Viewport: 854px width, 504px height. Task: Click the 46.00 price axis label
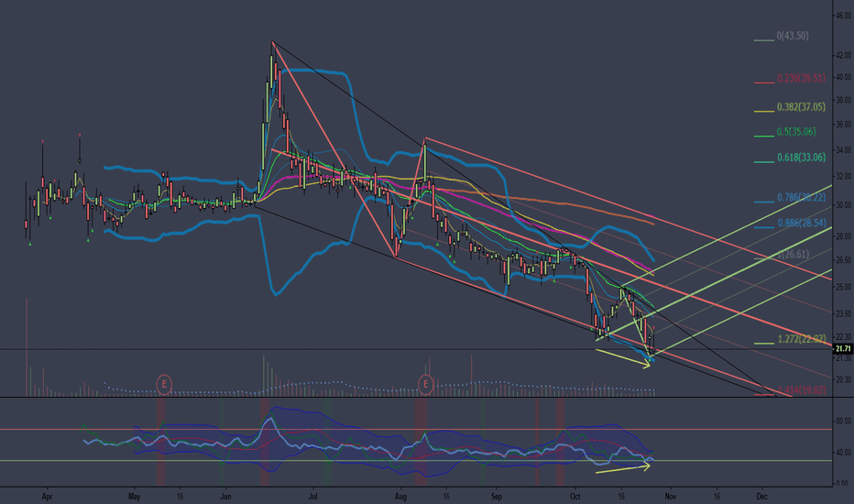tap(843, 16)
